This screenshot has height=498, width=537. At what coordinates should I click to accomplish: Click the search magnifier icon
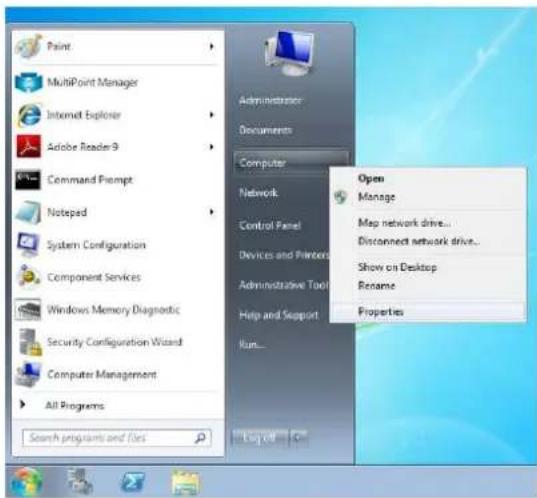[200, 438]
